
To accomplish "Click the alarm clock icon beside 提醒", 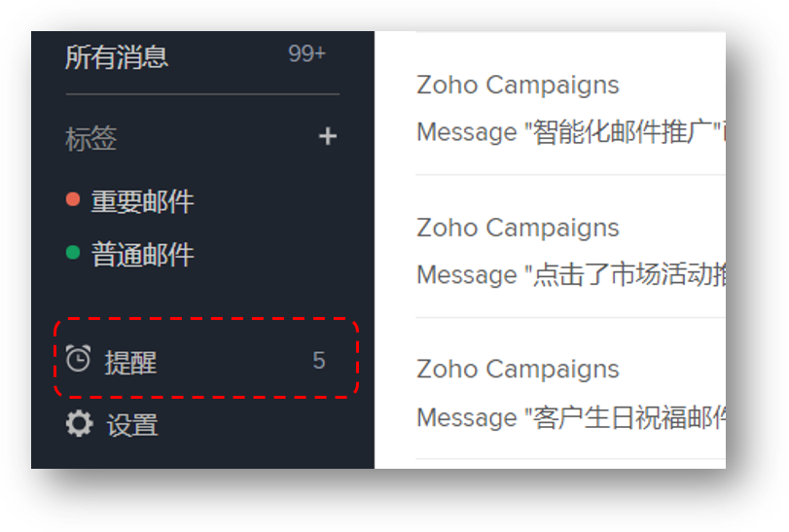I will point(79,359).
